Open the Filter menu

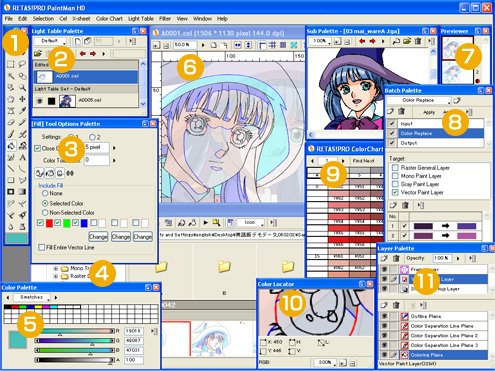(165, 19)
